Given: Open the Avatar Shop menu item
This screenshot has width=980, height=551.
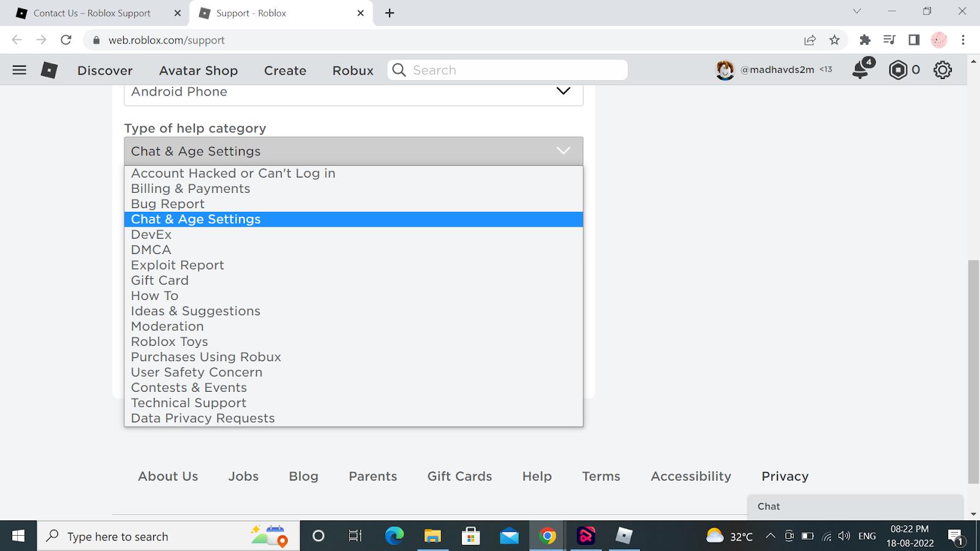Looking at the screenshot, I should pyautogui.click(x=198, y=70).
